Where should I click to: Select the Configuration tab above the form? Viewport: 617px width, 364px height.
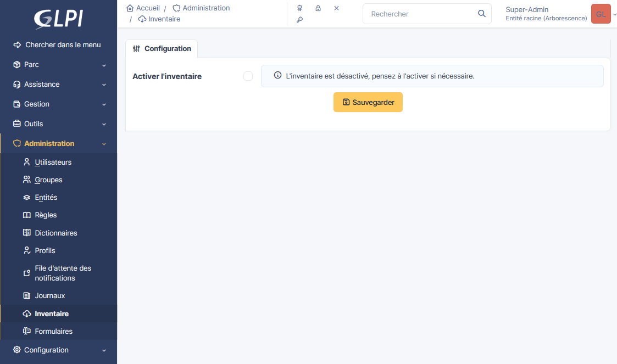coord(162,49)
